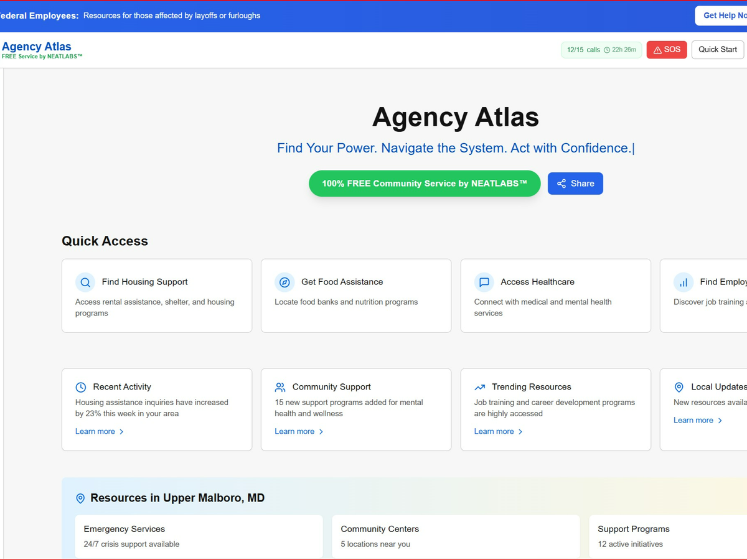Click the trending arrow icon beside Trending Resources
The width and height of the screenshot is (747, 560).
pos(479,387)
